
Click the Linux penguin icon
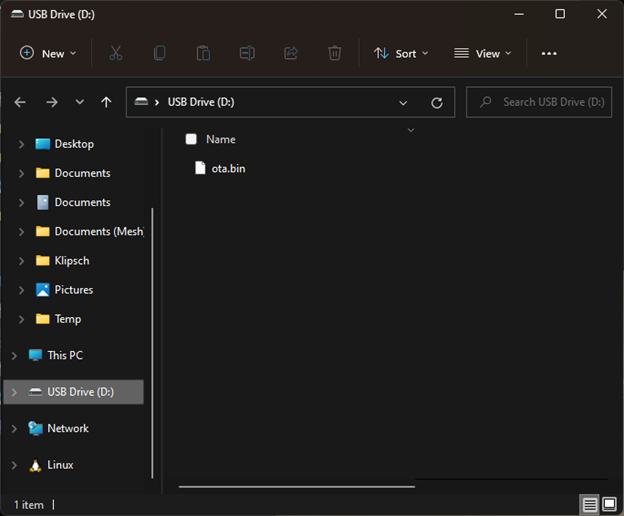click(35, 465)
